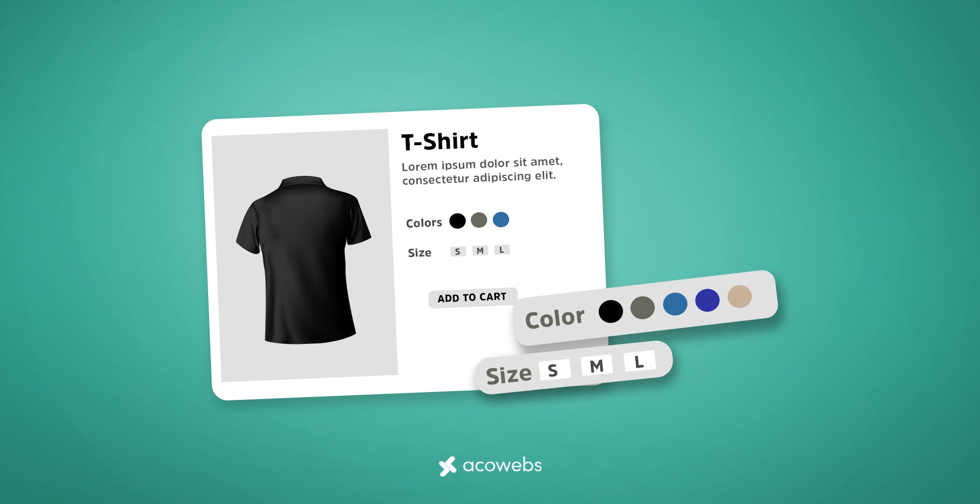980x504 pixels.
Task: Toggle the M size option
Action: 481,250
